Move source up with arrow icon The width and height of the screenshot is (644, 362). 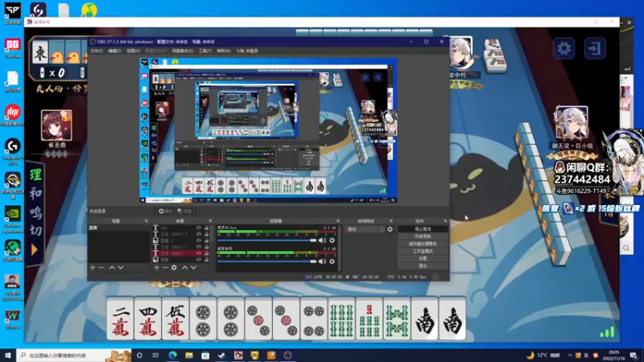coord(184,268)
